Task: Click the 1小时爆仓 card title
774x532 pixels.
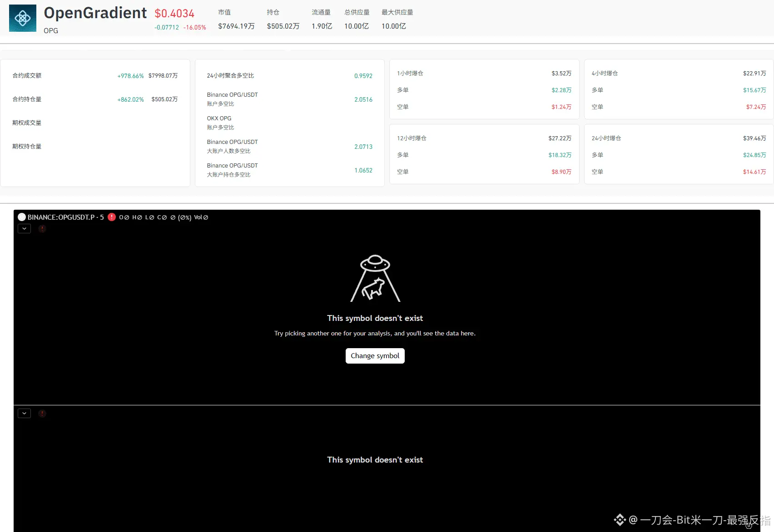Action: (410, 74)
